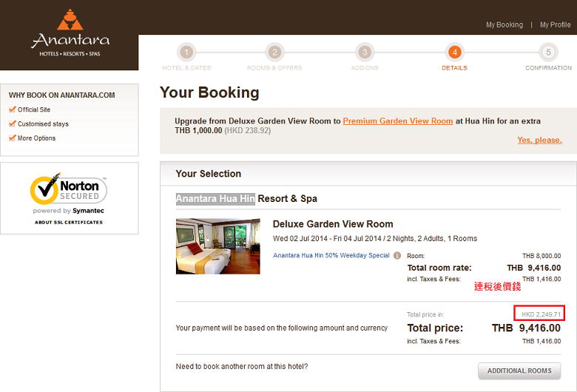Click the step 1 Hotel & Dates circle
The width and height of the screenshot is (577, 392).
coord(186,52)
